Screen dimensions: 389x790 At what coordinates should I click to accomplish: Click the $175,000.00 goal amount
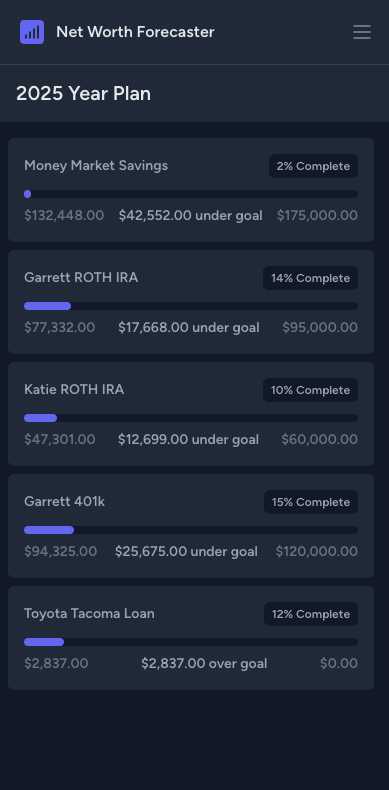click(317, 216)
